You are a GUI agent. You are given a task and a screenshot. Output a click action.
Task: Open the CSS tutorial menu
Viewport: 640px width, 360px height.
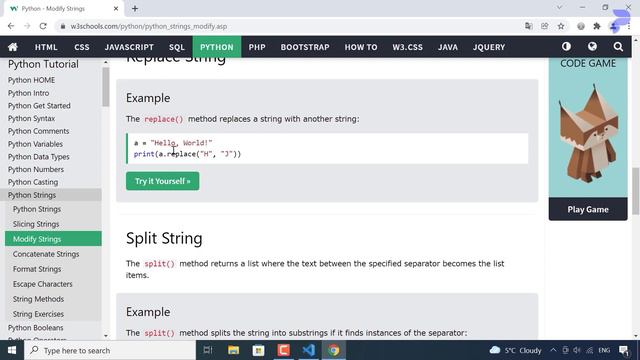[x=82, y=47]
